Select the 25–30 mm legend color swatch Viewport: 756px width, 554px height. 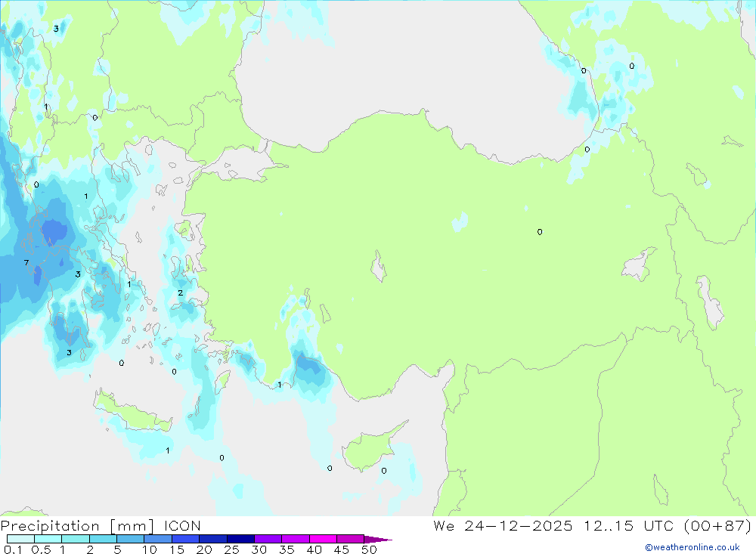click(x=240, y=539)
